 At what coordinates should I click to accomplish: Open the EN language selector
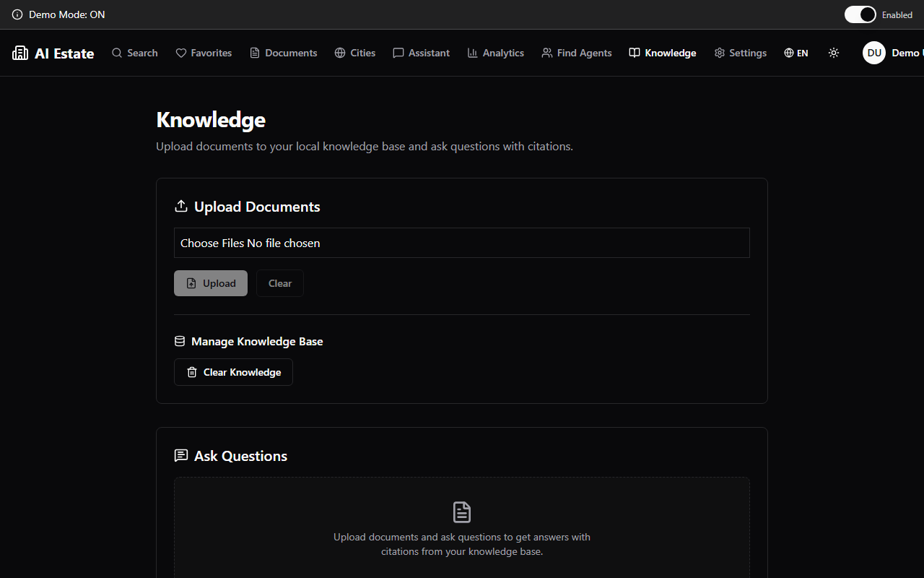796,53
